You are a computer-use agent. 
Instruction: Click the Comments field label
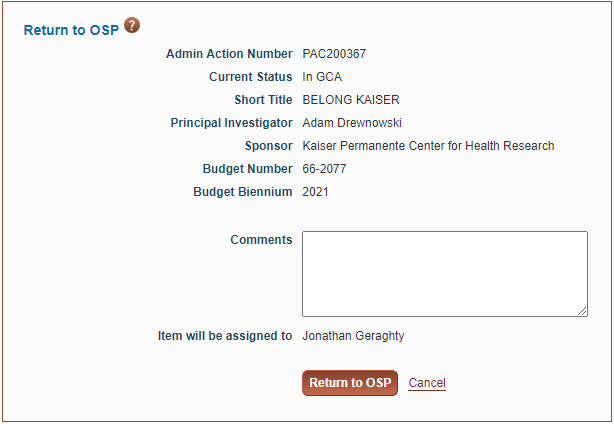coord(261,240)
